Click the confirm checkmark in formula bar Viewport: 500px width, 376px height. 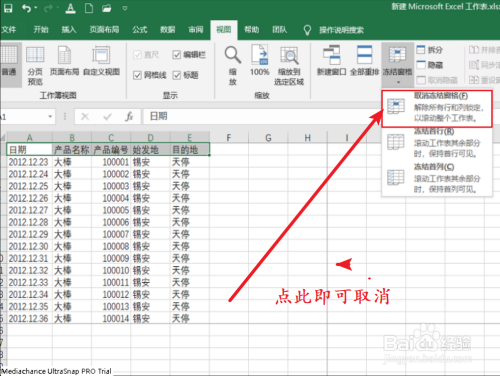(107, 117)
